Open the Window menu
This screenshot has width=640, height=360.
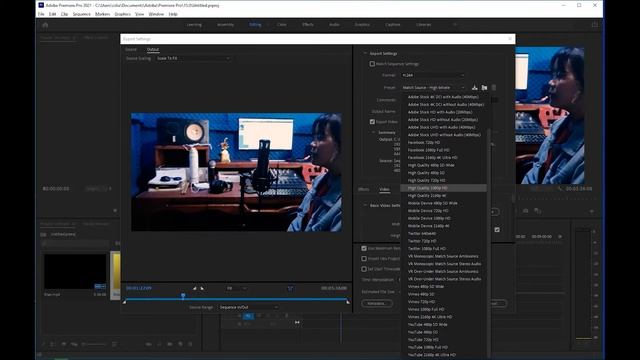point(156,14)
